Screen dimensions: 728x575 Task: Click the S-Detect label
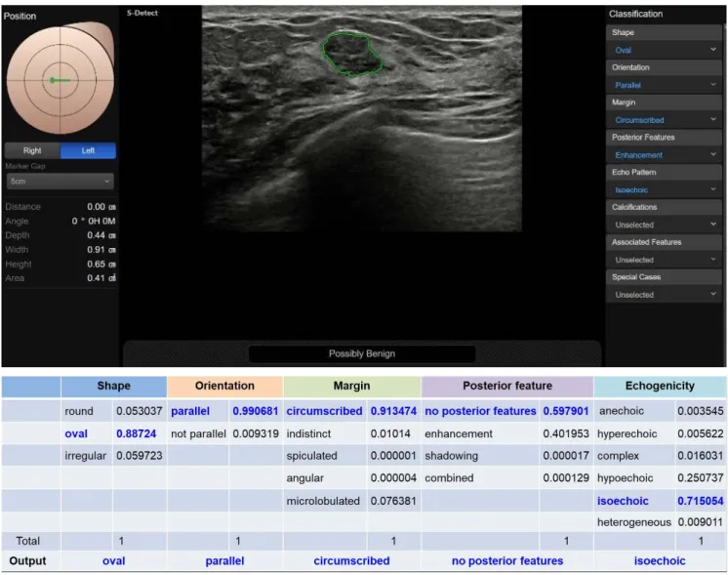[x=142, y=13]
